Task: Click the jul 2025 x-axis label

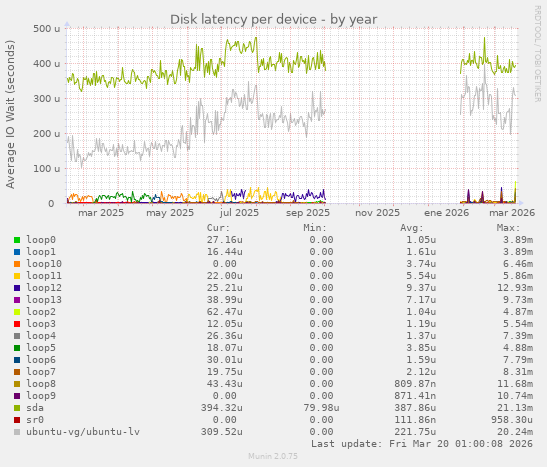Action: pos(239,213)
